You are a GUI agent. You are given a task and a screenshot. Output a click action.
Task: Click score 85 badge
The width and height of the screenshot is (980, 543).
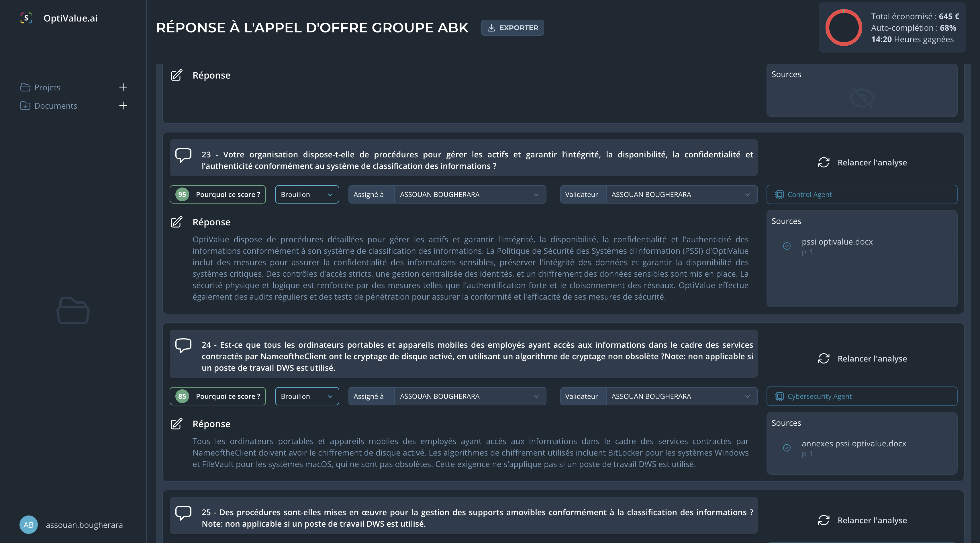(182, 396)
